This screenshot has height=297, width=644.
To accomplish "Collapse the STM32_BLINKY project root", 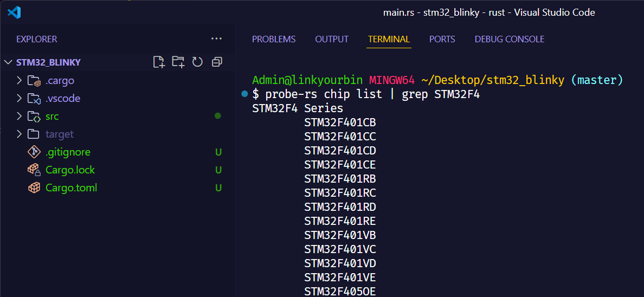I will pos(8,62).
